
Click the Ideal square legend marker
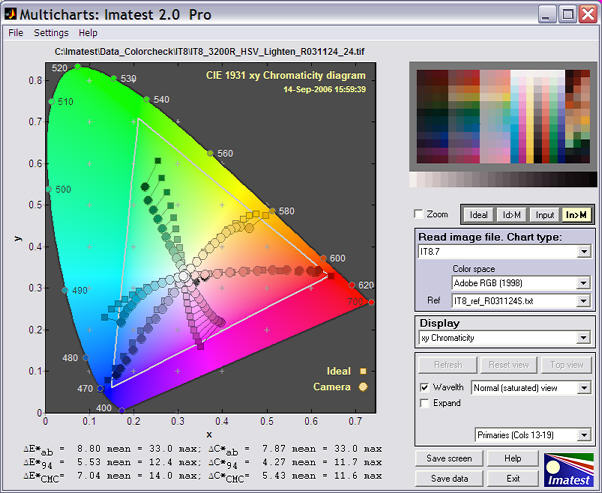pyautogui.click(x=363, y=371)
